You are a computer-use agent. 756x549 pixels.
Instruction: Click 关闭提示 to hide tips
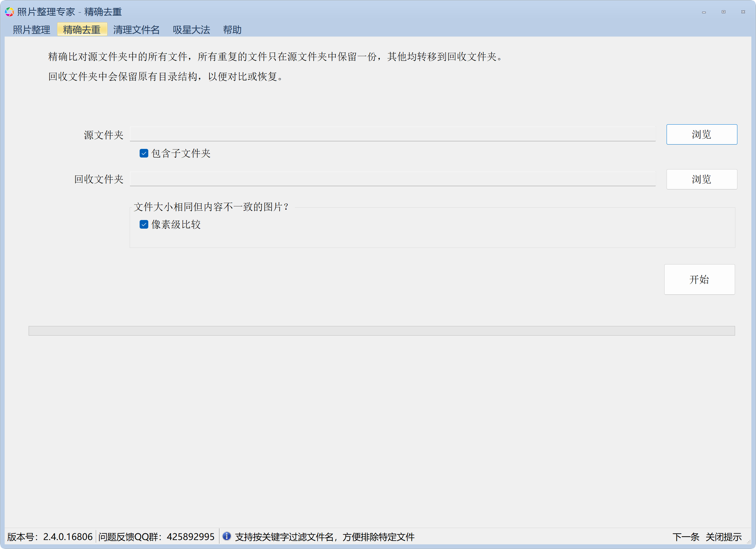(x=723, y=537)
